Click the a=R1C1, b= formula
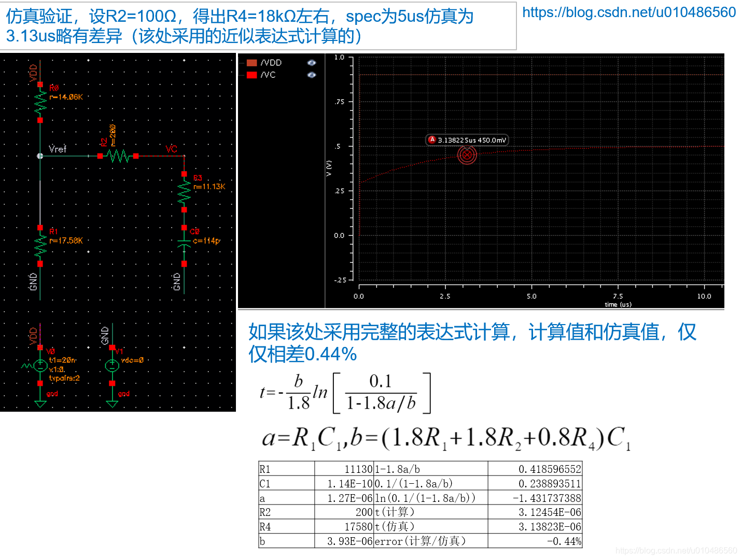The width and height of the screenshot is (742, 560). pyautogui.click(x=446, y=438)
